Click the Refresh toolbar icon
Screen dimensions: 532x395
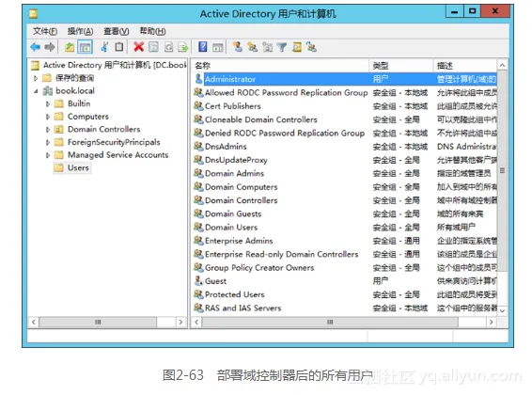(168, 47)
